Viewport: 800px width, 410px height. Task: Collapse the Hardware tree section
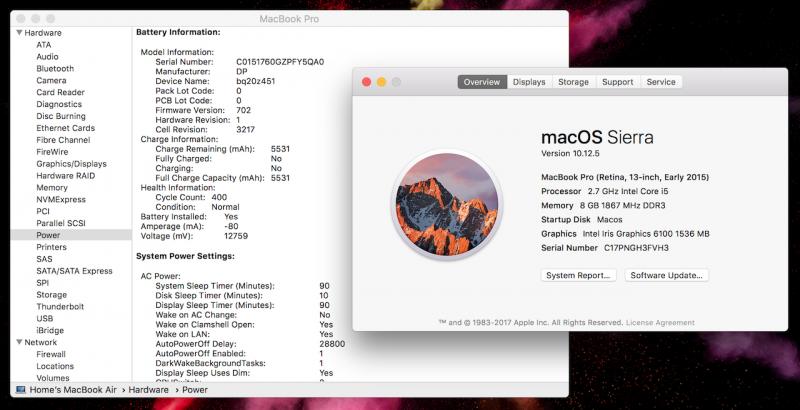coord(17,32)
